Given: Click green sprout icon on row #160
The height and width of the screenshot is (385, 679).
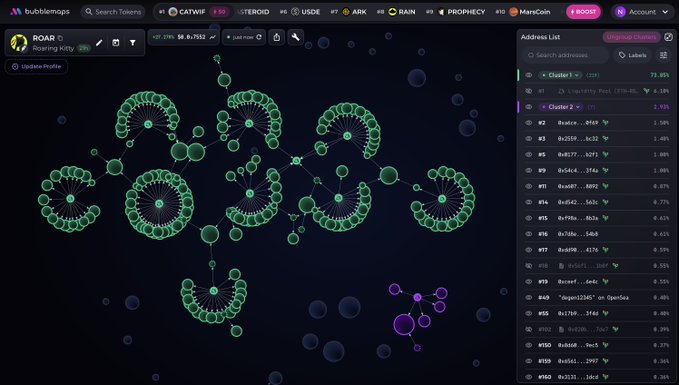Looking at the screenshot, I should (605, 377).
